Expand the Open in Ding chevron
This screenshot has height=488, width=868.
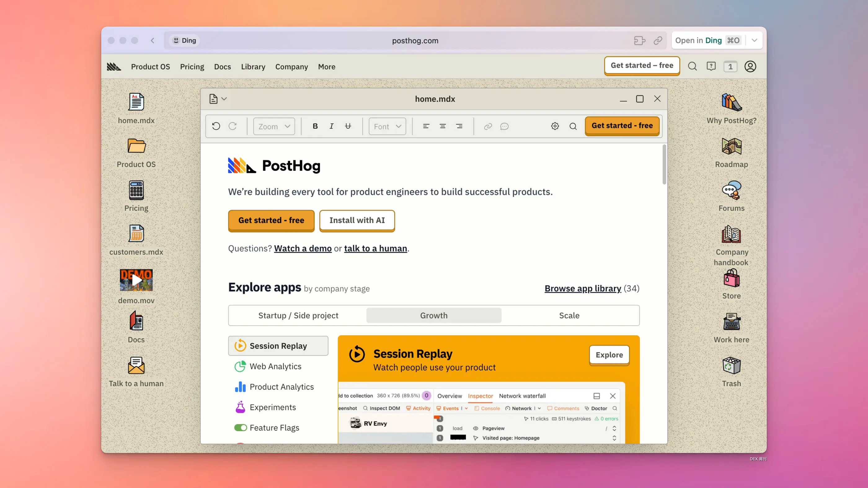pos(755,40)
